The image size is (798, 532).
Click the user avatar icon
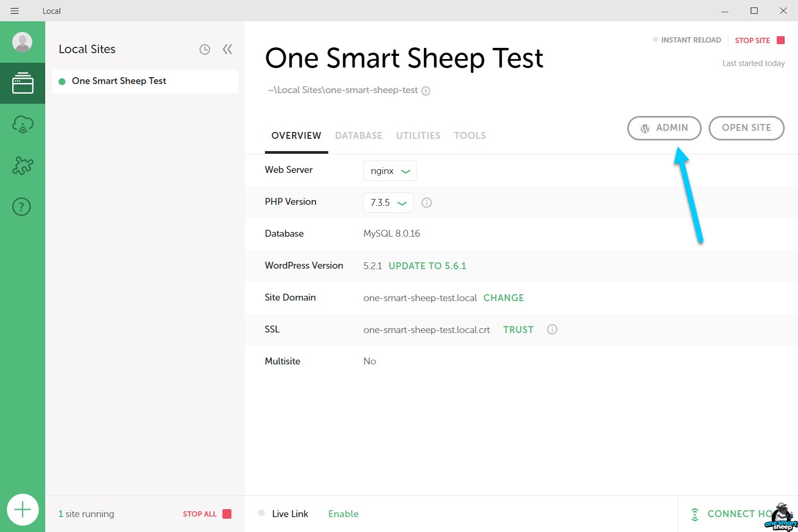pyautogui.click(x=22, y=42)
